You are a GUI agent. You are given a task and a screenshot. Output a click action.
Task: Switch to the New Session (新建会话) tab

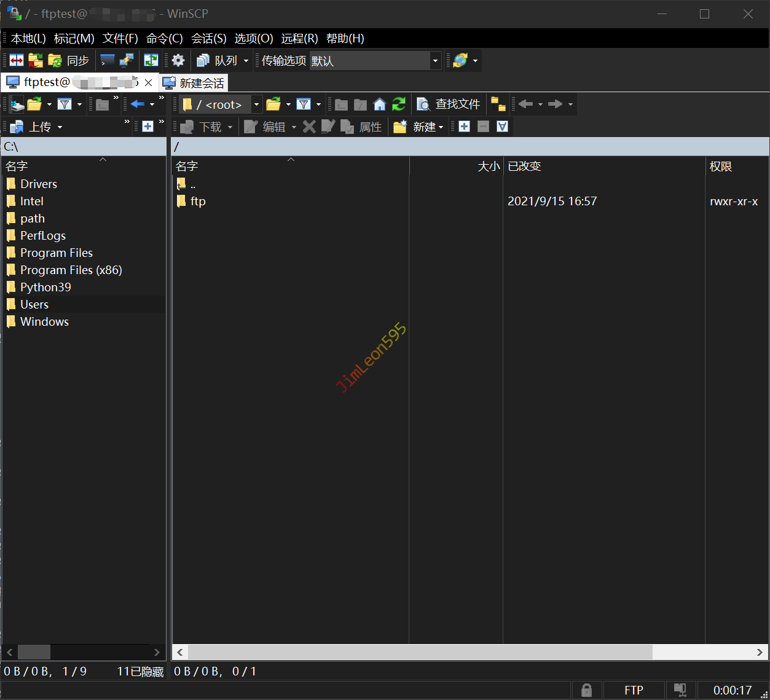pyautogui.click(x=194, y=83)
